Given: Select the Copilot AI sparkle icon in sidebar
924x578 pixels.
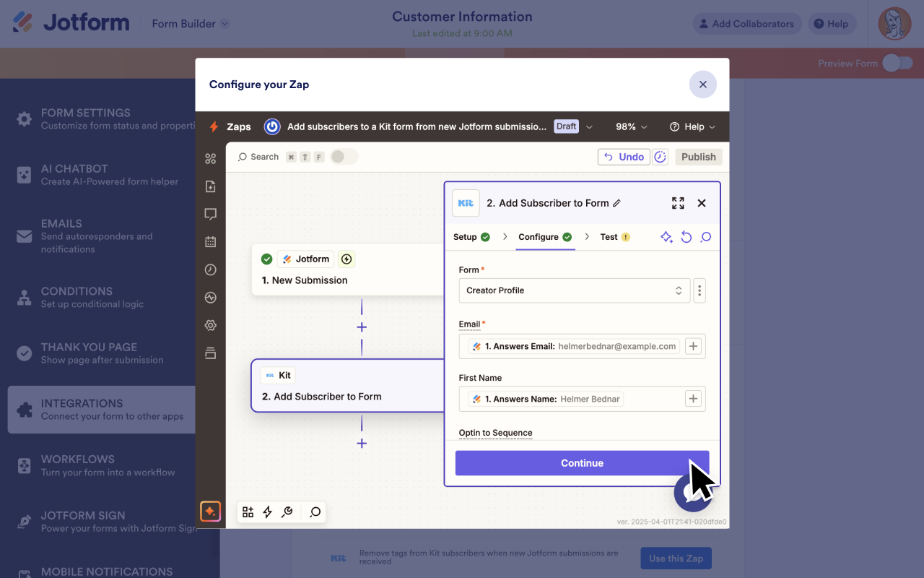Looking at the screenshot, I should click(x=210, y=511).
